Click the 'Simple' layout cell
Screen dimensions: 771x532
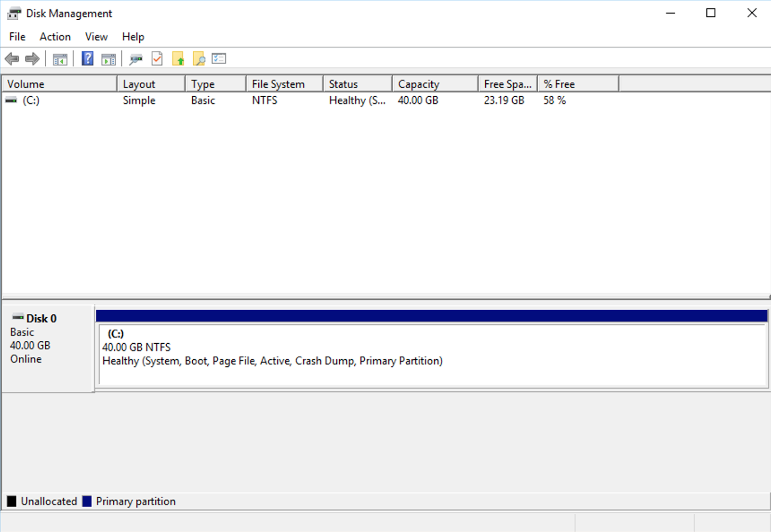(139, 100)
